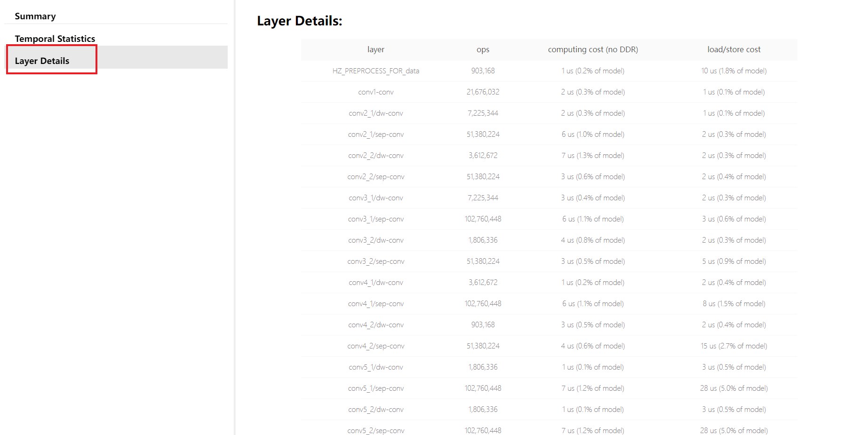The image size is (868, 435).
Task: Click the conv4_1/sep-conv layer name
Action: [375, 304]
